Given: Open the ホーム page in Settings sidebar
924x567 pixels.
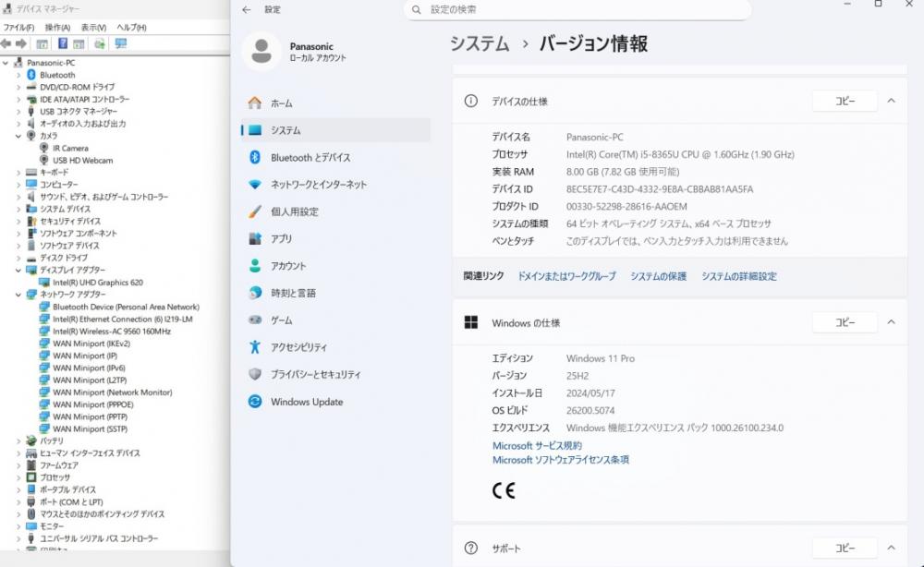Looking at the screenshot, I should pyautogui.click(x=336, y=103).
